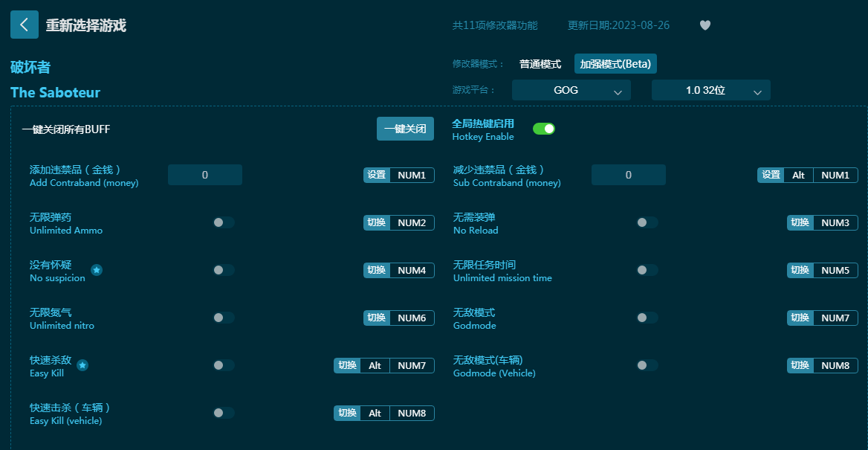868x450 pixels.
Task: Click the Sub Contraband amount field
Action: coord(628,175)
